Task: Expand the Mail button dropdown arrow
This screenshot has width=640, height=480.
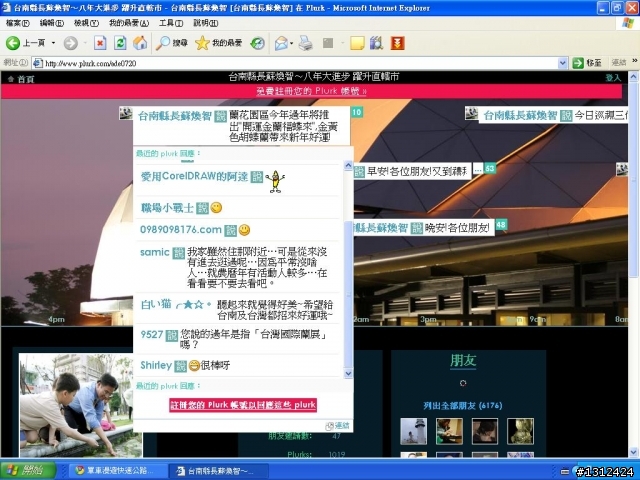Action: (291, 43)
